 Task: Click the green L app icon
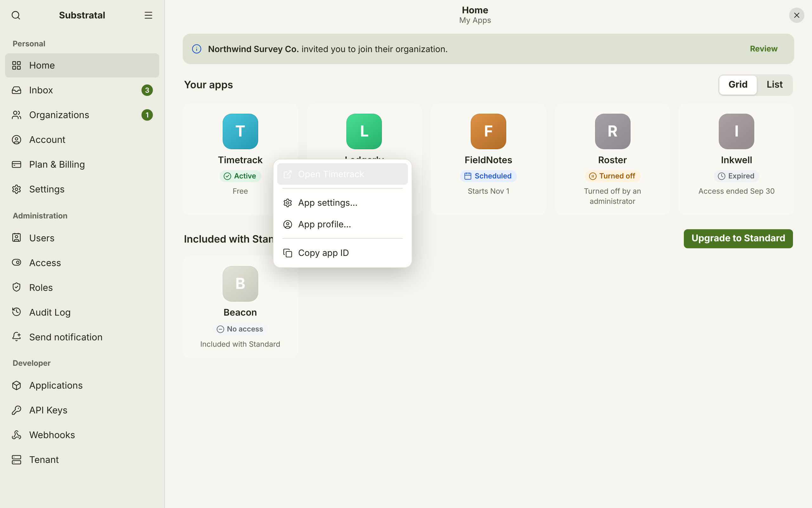[364, 131]
